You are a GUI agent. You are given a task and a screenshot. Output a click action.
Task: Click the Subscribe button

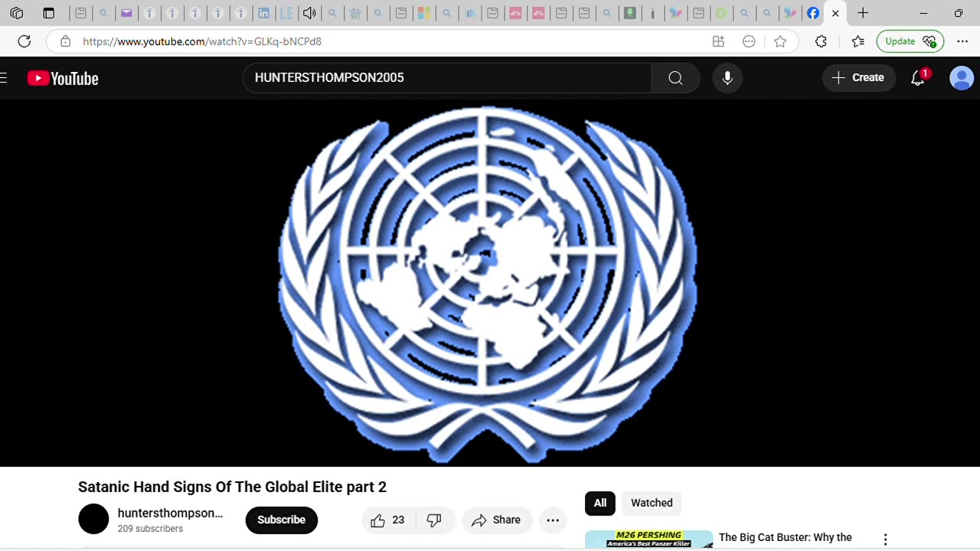coord(281,520)
